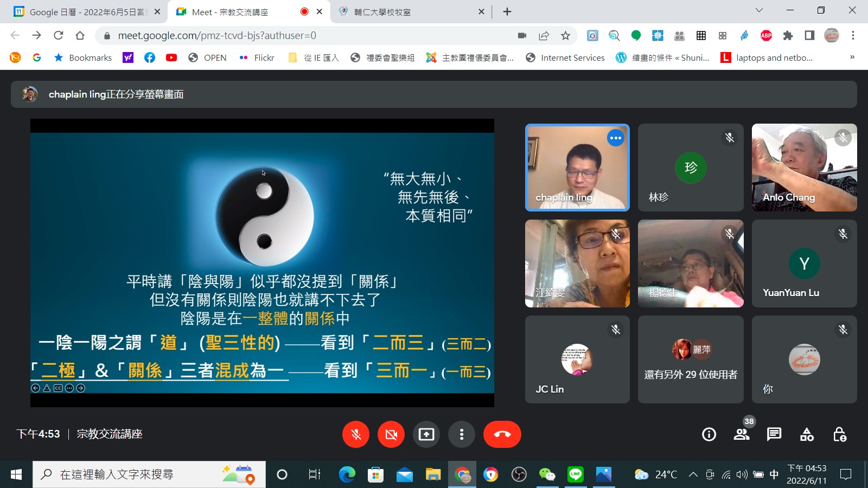Show the participants list panel
The image size is (868, 488).
(741, 434)
